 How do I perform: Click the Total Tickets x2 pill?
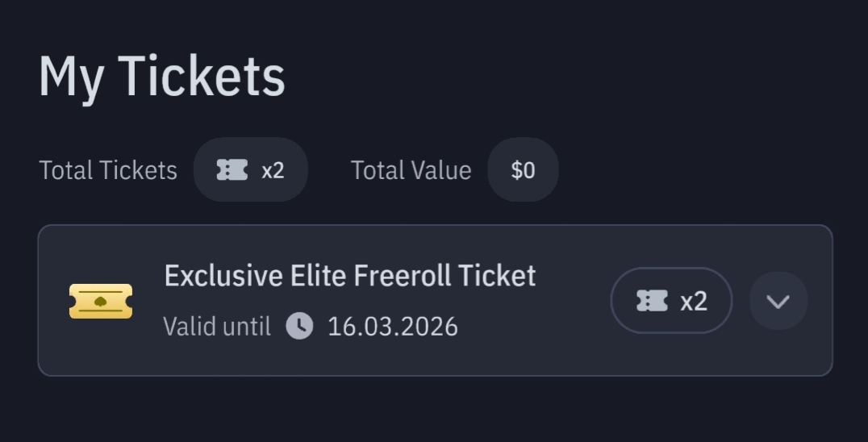tap(250, 170)
